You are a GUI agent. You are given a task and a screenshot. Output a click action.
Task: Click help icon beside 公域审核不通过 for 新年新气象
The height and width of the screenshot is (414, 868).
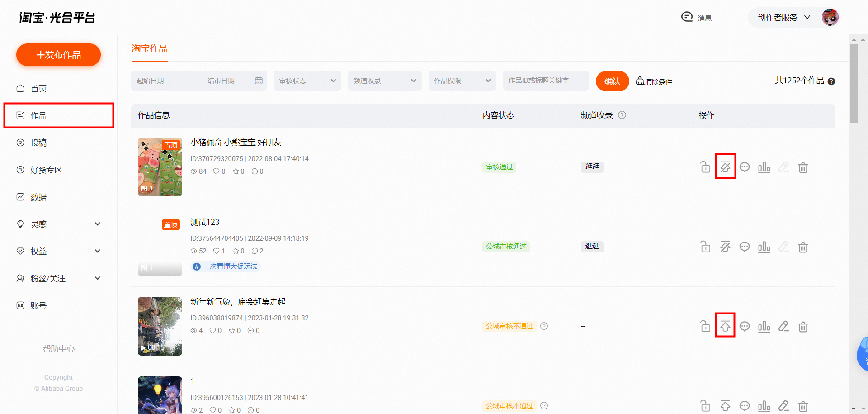(x=544, y=326)
